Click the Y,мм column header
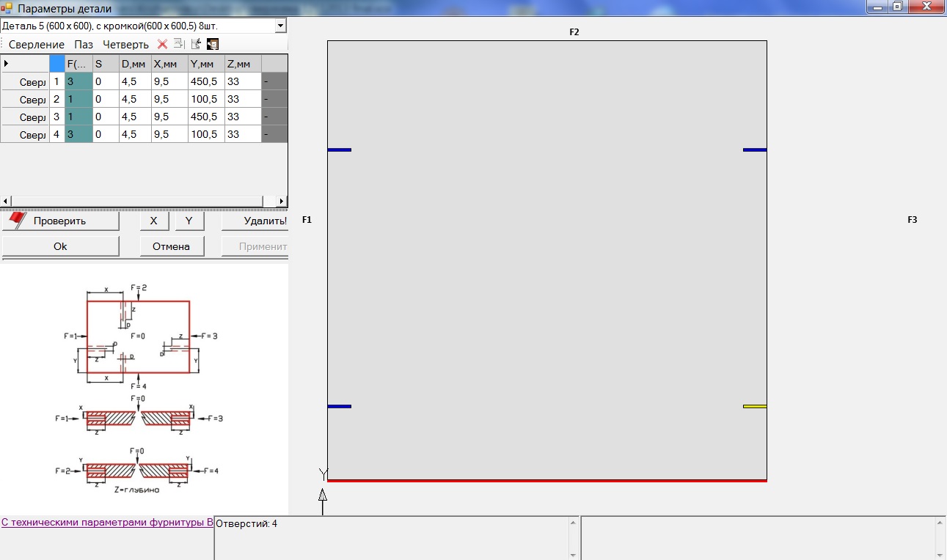This screenshot has height=560, width=947. pyautogui.click(x=206, y=64)
